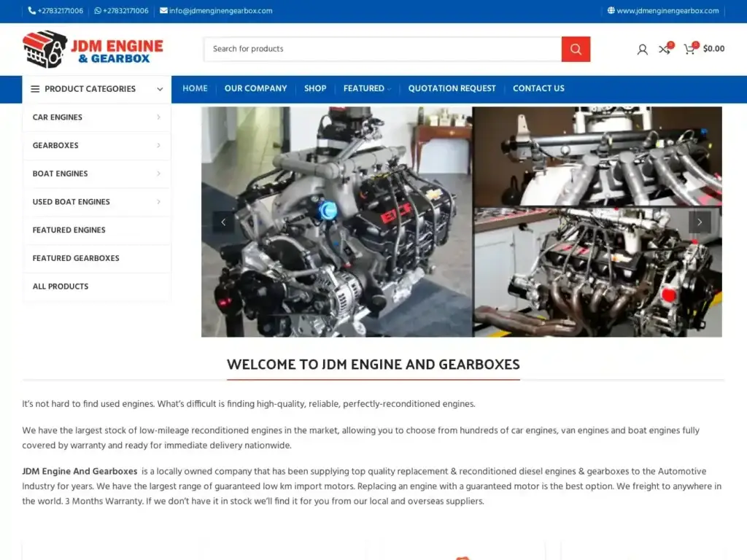Viewport: 747px width, 560px height.
Task: Open the Featured dropdown menu
Action: pyautogui.click(x=365, y=88)
